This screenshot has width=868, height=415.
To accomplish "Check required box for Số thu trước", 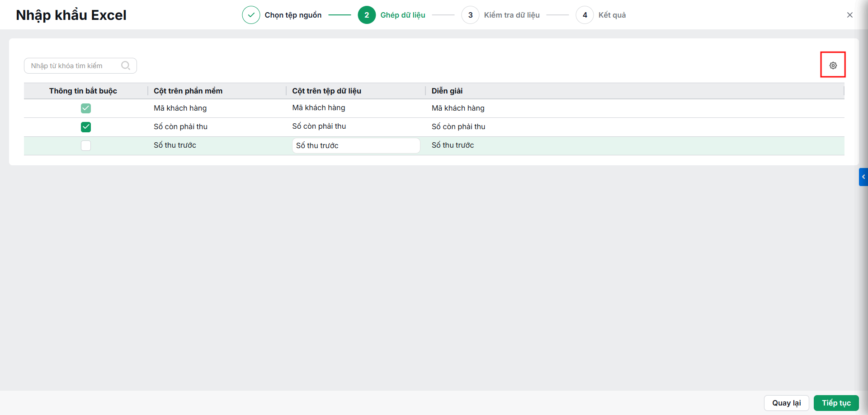I will pos(86,145).
